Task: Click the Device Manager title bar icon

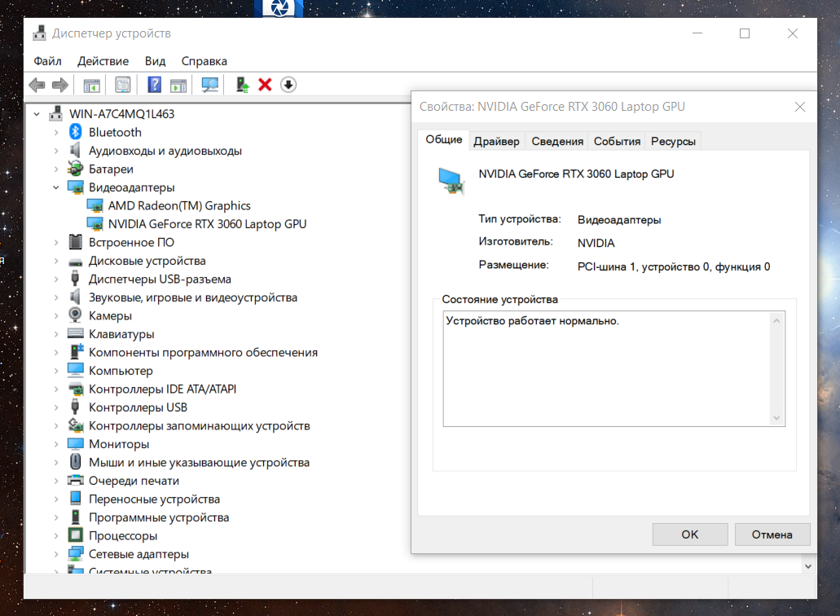Action: [39, 33]
